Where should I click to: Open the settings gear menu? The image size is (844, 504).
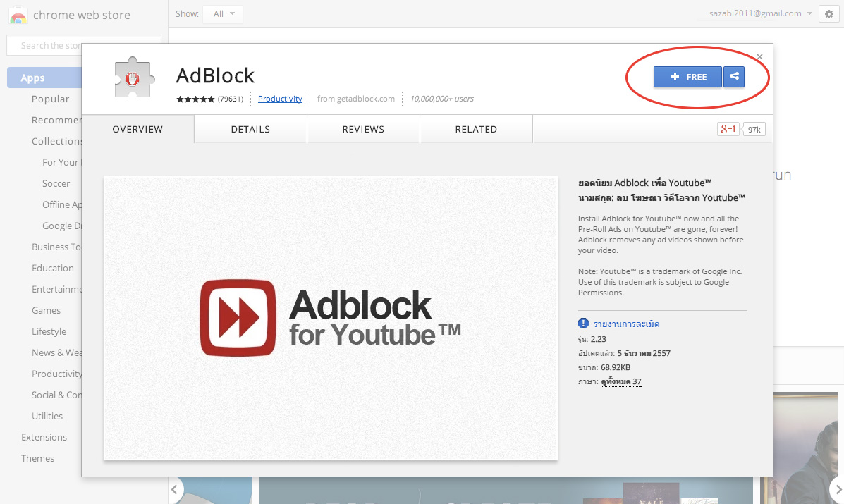click(x=829, y=14)
